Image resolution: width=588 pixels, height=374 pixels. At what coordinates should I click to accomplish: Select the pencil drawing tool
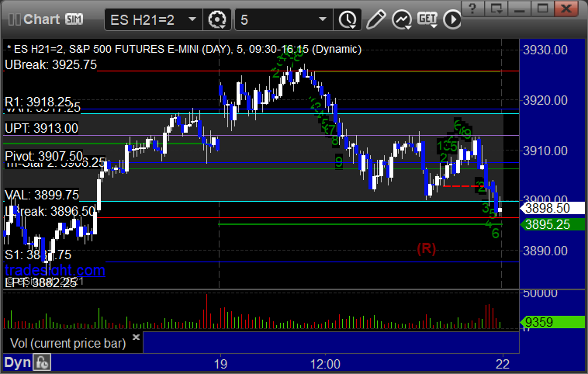pyautogui.click(x=375, y=19)
